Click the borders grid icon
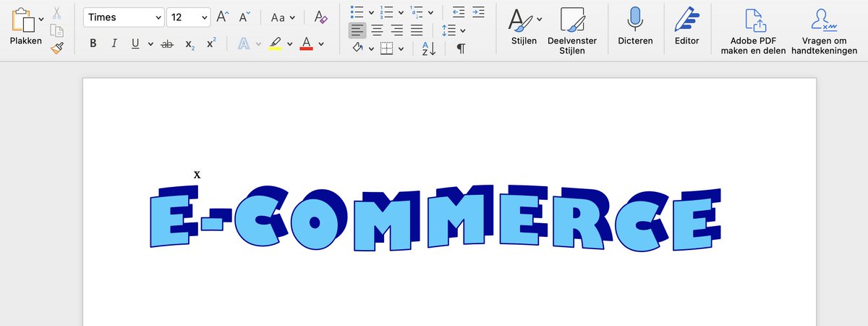This screenshot has height=326, width=868. point(387,49)
